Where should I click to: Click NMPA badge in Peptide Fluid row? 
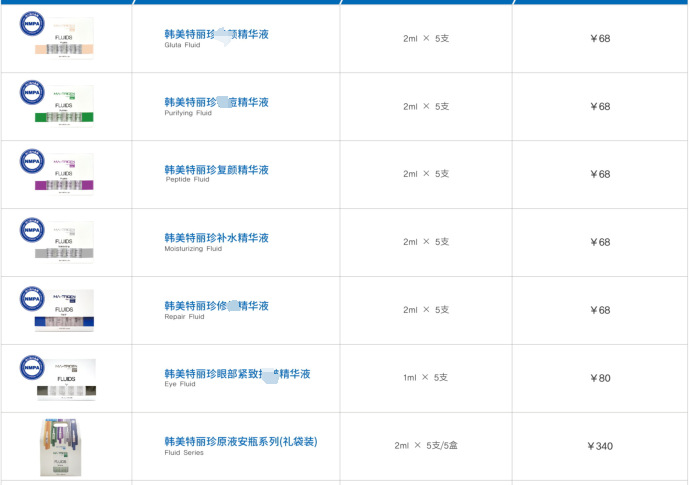click(x=32, y=161)
